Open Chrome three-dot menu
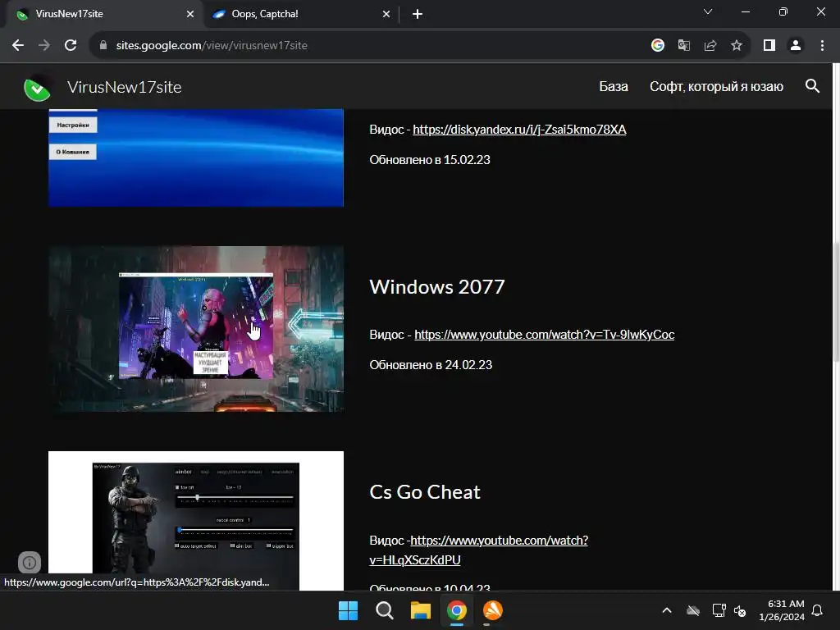 pos(822,46)
